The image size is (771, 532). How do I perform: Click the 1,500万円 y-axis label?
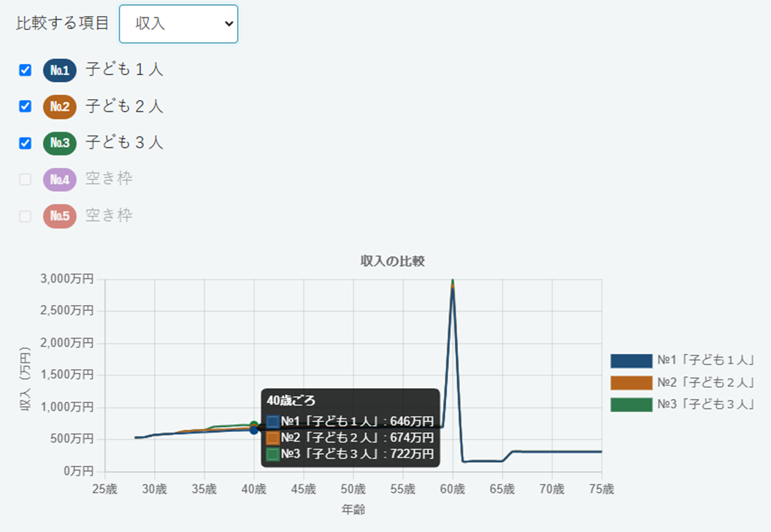click(67, 374)
